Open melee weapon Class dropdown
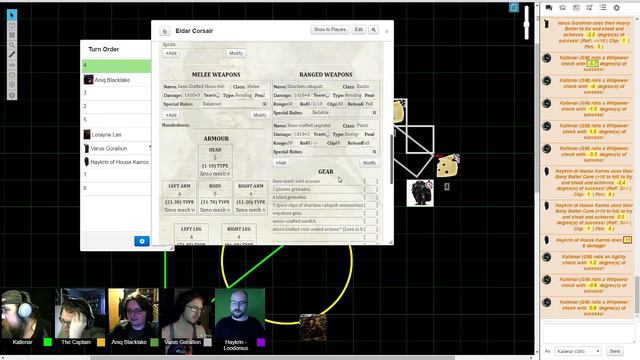The width and height of the screenshot is (640, 360). (256, 87)
